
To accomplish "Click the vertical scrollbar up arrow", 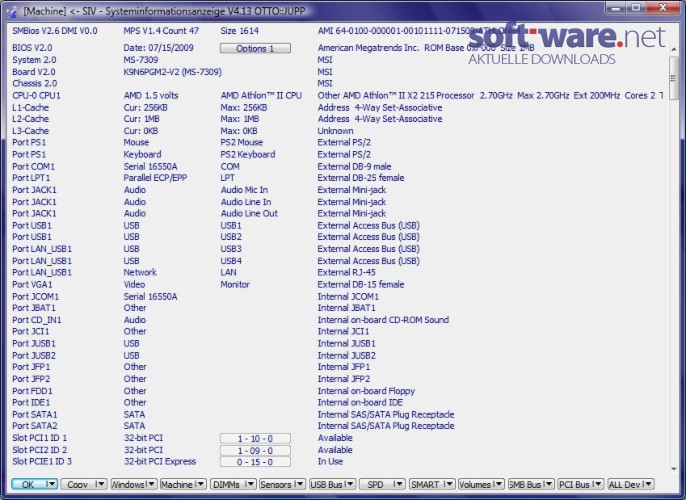I will point(674,49).
